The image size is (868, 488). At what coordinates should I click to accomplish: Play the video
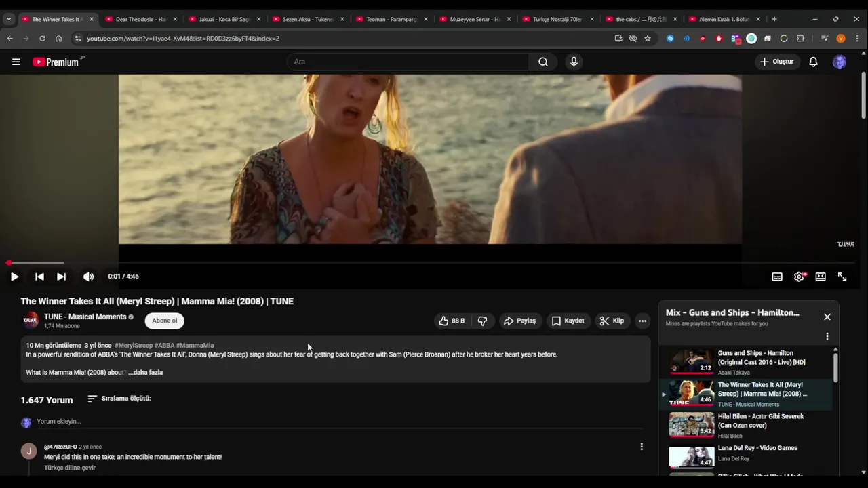click(x=14, y=277)
